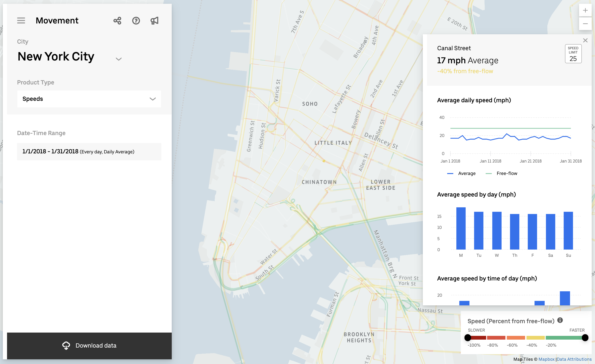Click the download cloud icon on Download data

pos(66,345)
